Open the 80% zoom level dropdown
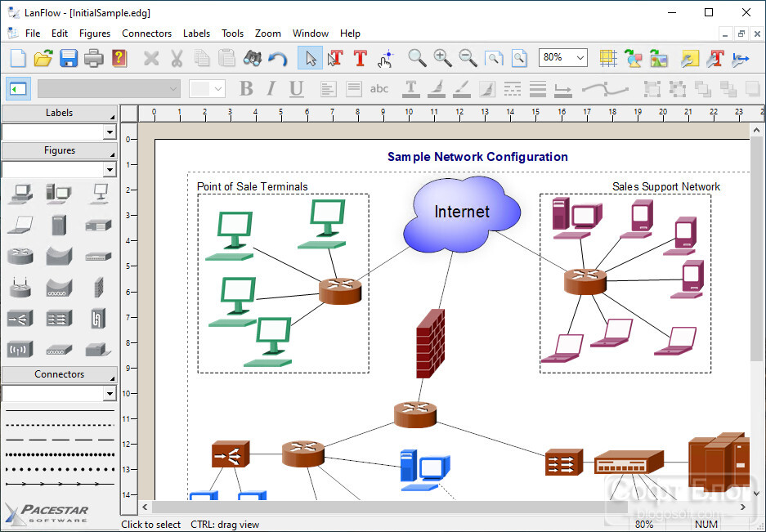766x532 pixels. 580,58
